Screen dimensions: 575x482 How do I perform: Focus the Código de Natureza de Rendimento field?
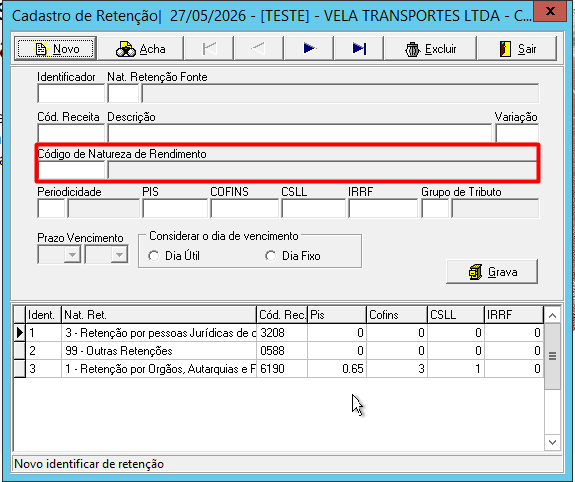coord(71,170)
